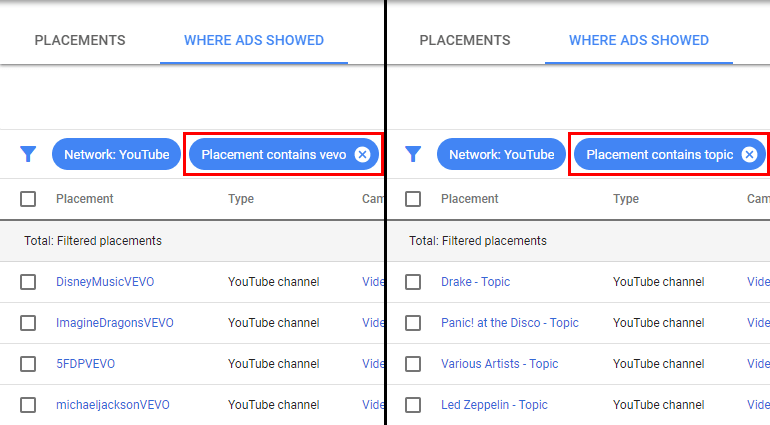This screenshot has width=770, height=425.
Task: Click Panic! at the Disco - Topic link
Action: [510, 323]
